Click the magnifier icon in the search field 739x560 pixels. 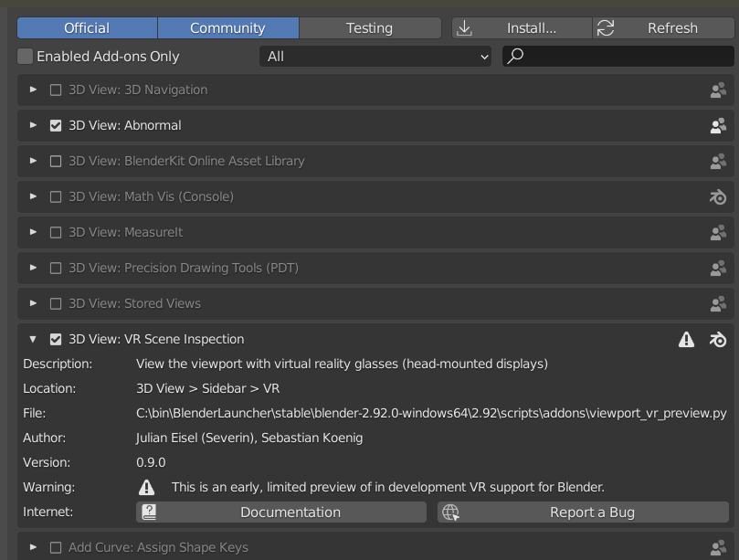point(516,56)
